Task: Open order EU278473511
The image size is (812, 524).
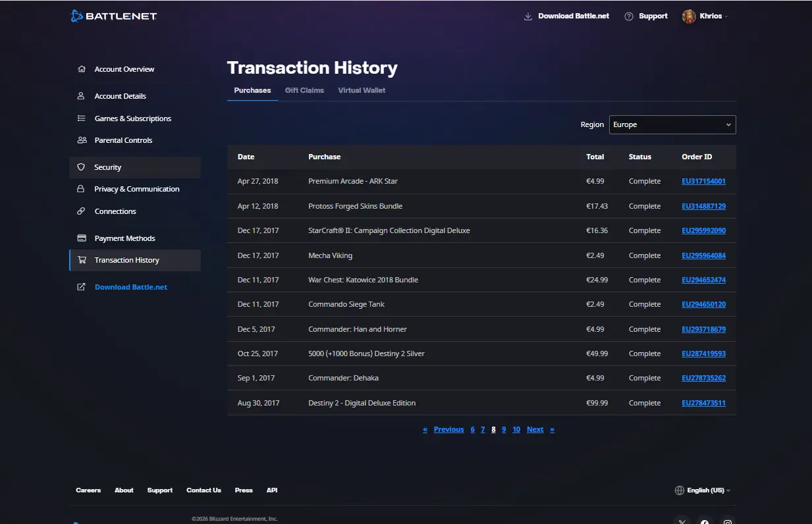Action: pyautogui.click(x=703, y=403)
